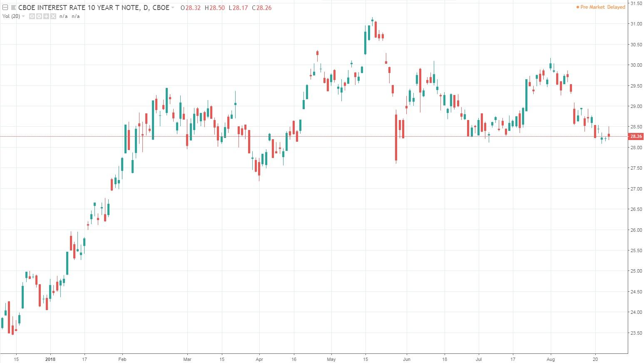
Task: Click the Aug label on time axis
Action: [551, 359]
